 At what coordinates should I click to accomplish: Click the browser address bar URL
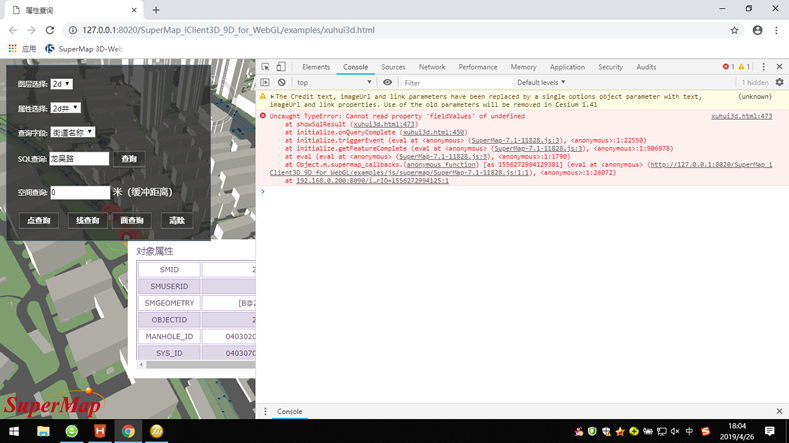tap(228, 30)
